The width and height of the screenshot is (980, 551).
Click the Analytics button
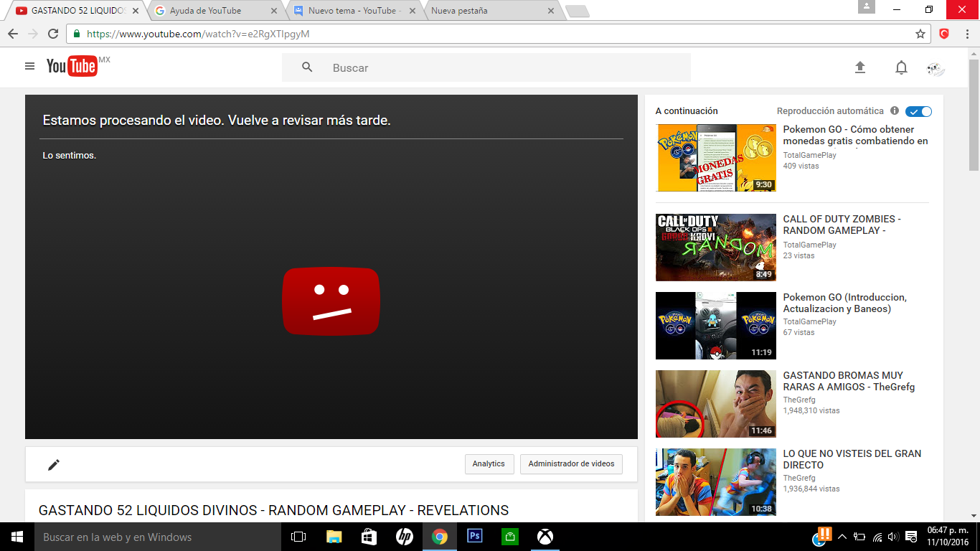click(x=489, y=464)
